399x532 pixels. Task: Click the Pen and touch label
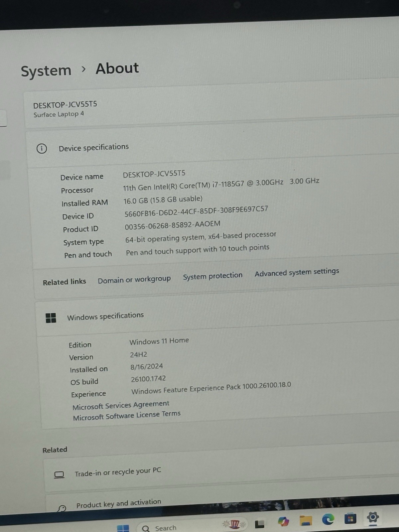88,255
